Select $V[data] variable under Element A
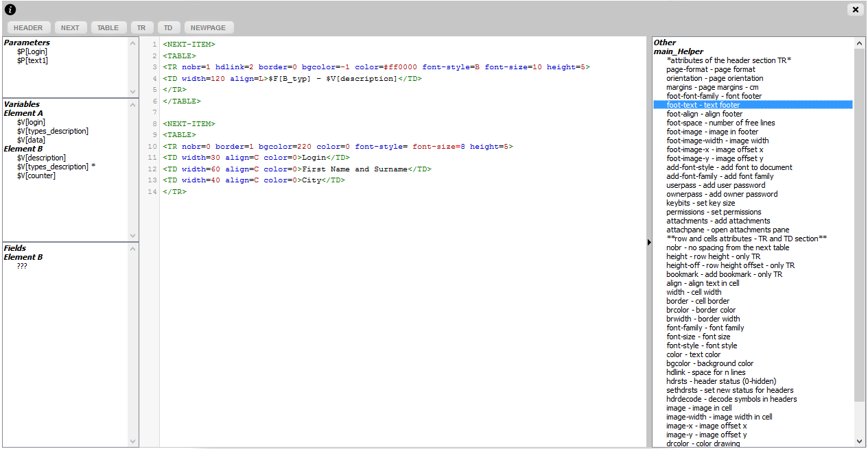Image resolution: width=868 pixels, height=449 pixels. [31, 140]
